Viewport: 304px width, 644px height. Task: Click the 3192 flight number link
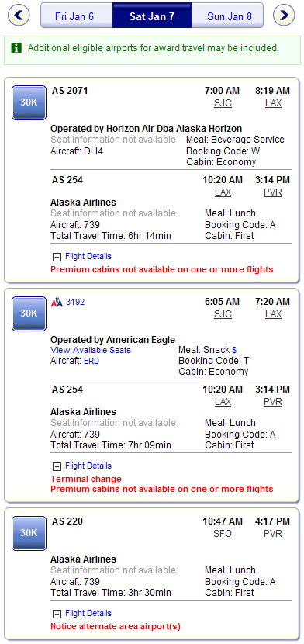click(x=75, y=303)
